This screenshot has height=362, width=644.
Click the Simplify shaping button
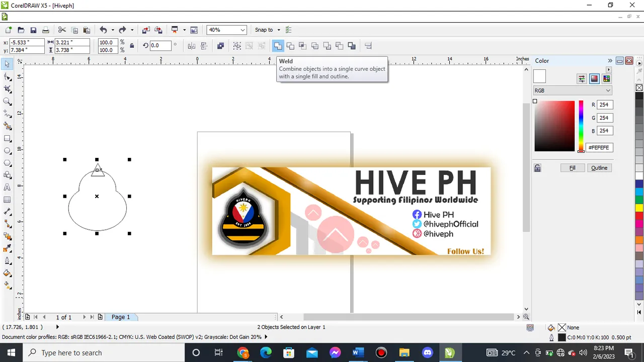[x=315, y=46]
